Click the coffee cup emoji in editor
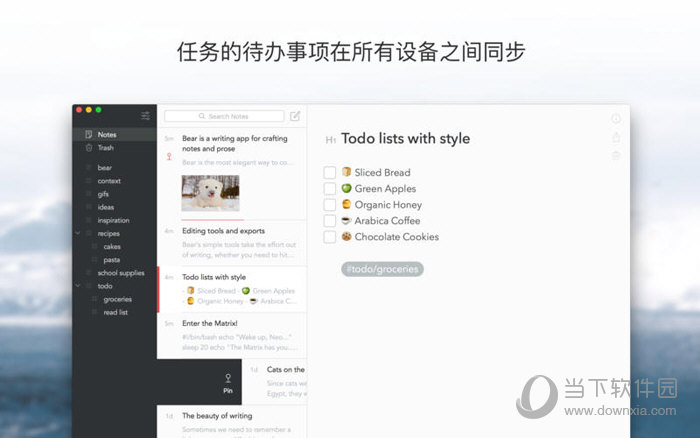 (346, 220)
